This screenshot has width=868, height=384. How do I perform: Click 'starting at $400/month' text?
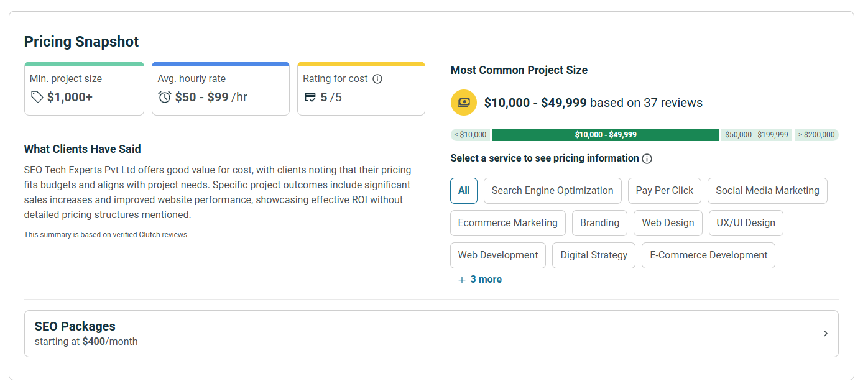[x=86, y=341]
